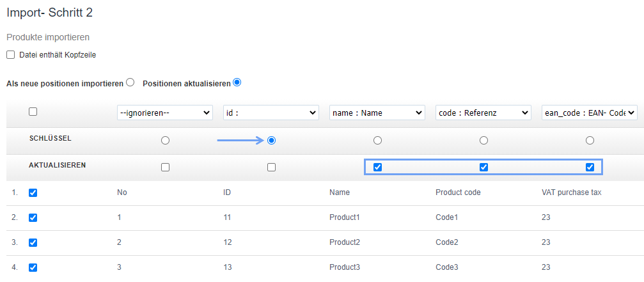This screenshot has height=282, width=644.
Task: Deselect the row 2 checkbox for Product1
Action: [33, 217]
